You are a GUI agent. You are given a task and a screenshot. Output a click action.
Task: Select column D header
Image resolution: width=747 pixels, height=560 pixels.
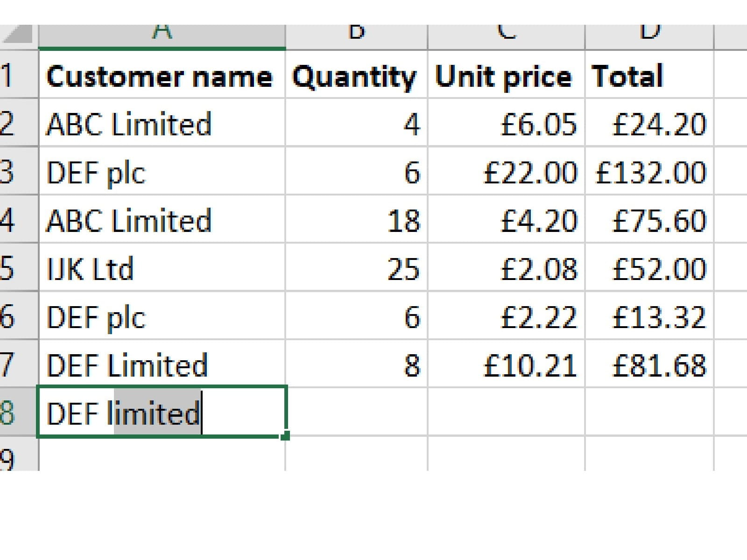tap(649, 35)
